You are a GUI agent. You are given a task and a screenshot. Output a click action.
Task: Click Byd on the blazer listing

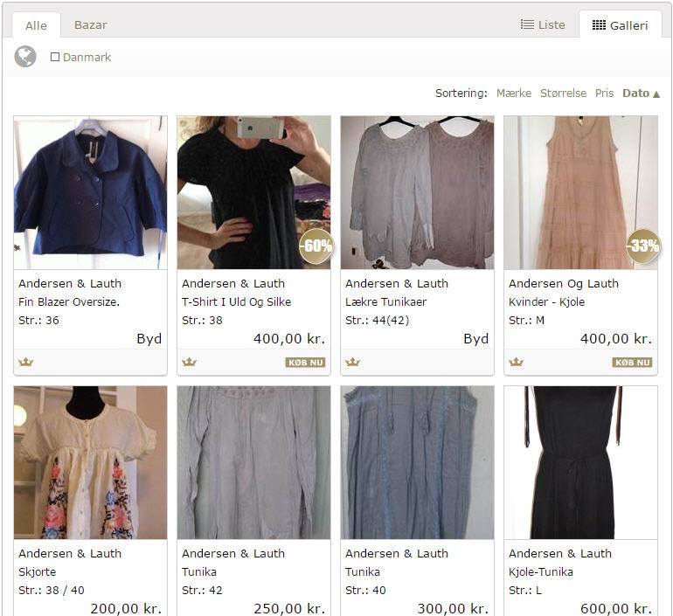pos(149,339)
